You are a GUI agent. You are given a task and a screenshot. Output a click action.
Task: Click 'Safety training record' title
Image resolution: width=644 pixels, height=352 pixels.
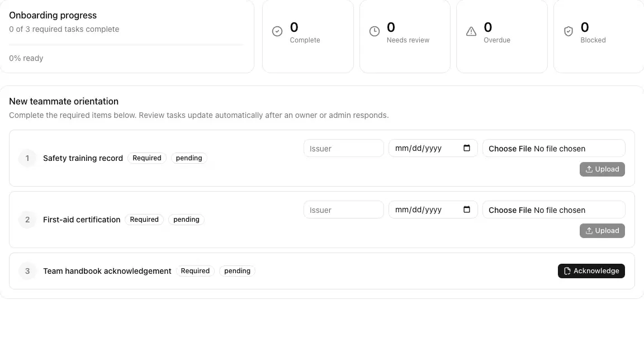pos(83,158)
